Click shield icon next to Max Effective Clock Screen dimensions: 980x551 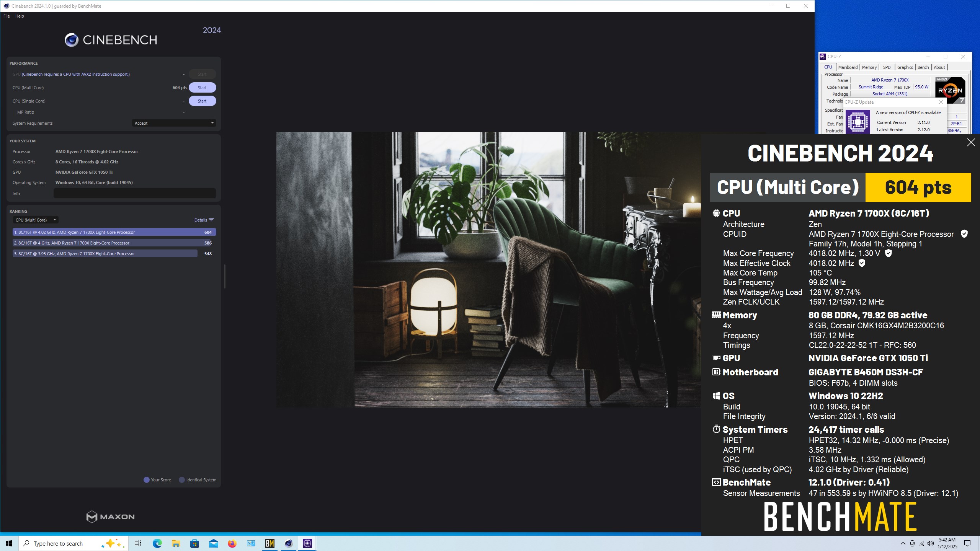pos(862,263)
